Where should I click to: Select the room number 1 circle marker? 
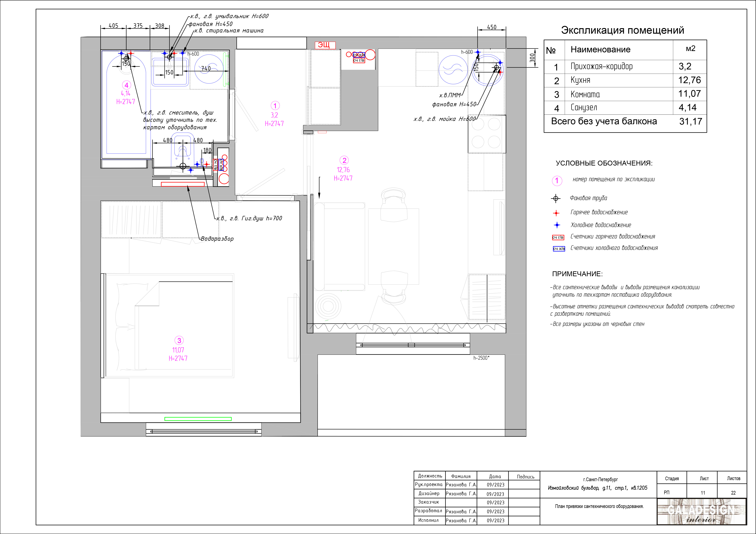[x=275, y=106]
